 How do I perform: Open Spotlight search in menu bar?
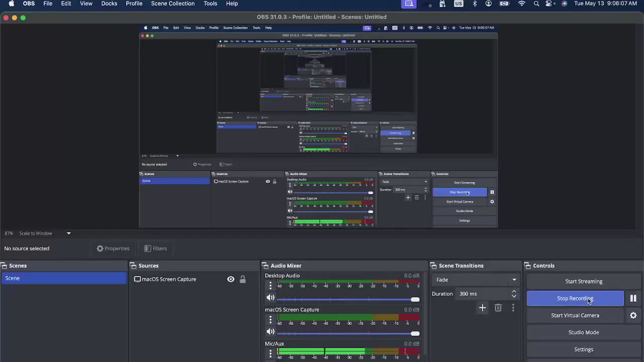tap(536, 4)
